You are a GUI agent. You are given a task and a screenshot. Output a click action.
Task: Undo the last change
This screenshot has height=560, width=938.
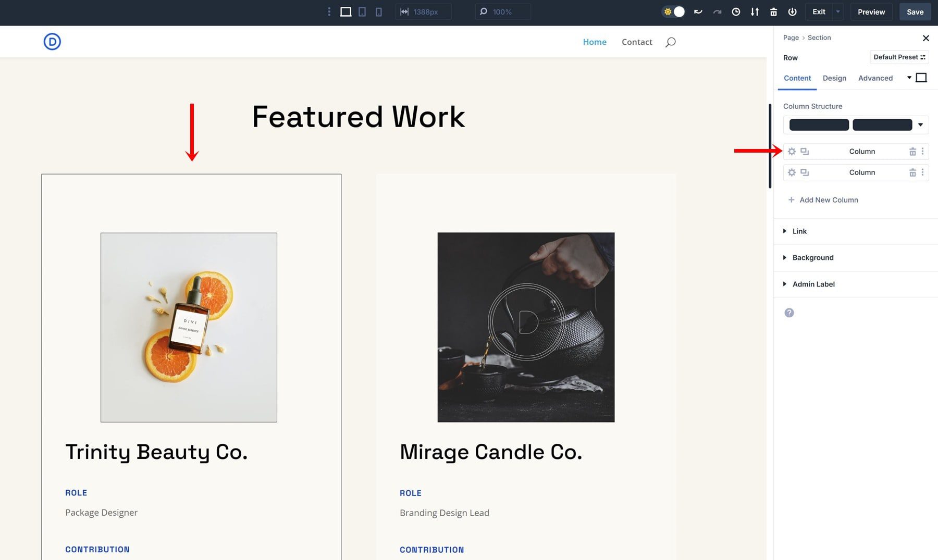coord(698,11)
